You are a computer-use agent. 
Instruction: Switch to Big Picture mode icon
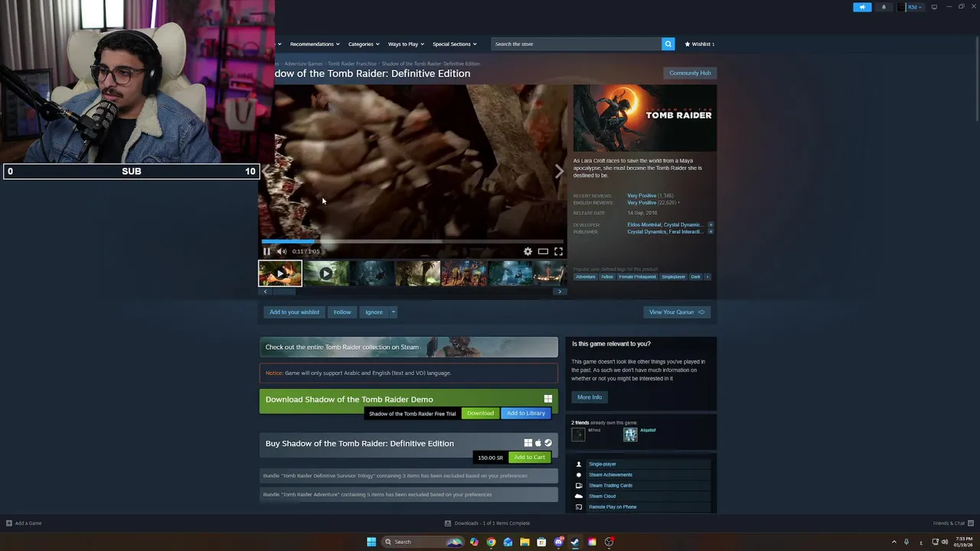tap(934, 7)
